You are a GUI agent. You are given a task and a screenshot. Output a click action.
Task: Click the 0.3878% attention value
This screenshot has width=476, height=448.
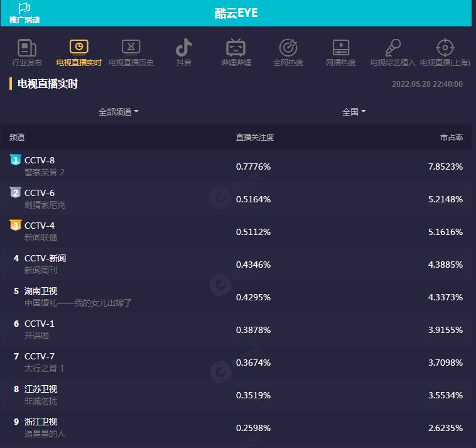[253, 330]
